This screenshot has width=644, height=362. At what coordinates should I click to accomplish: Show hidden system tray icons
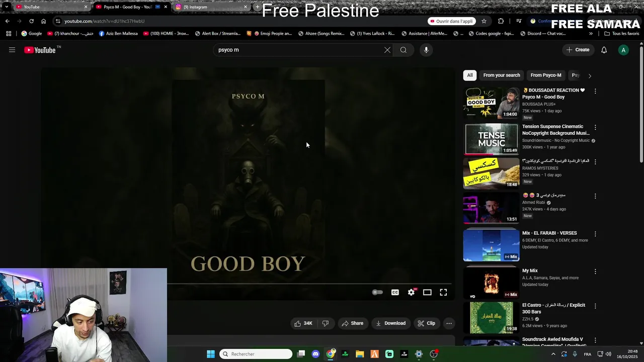(553, 354)
